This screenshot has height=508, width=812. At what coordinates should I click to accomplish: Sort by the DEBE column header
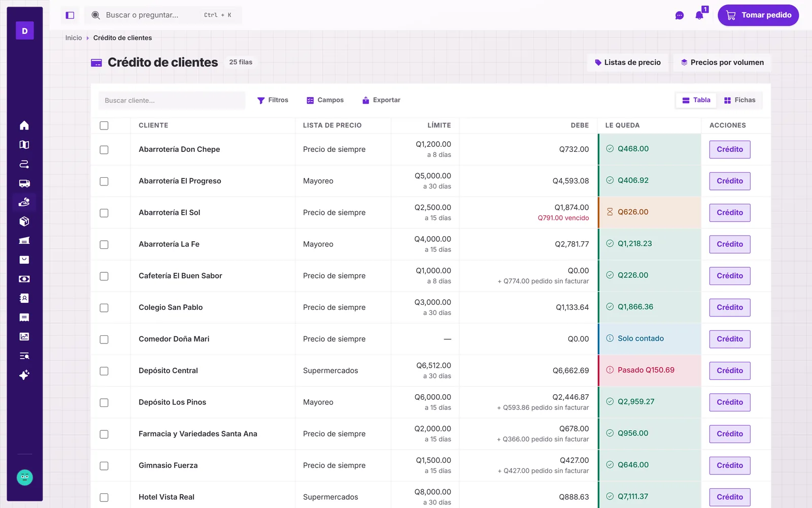[580, 125]
